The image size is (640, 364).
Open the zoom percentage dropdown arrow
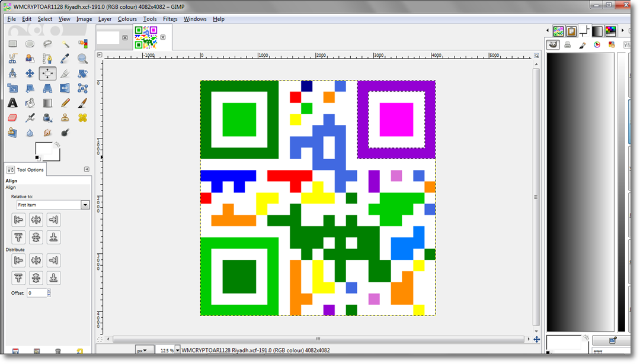click(x=177, y=350)
